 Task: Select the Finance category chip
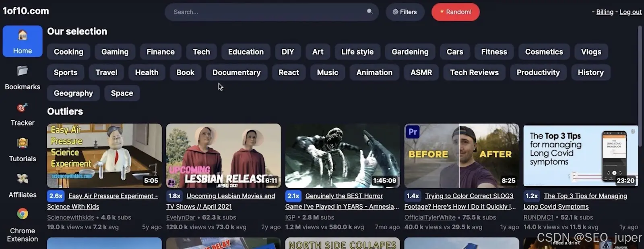161,52
